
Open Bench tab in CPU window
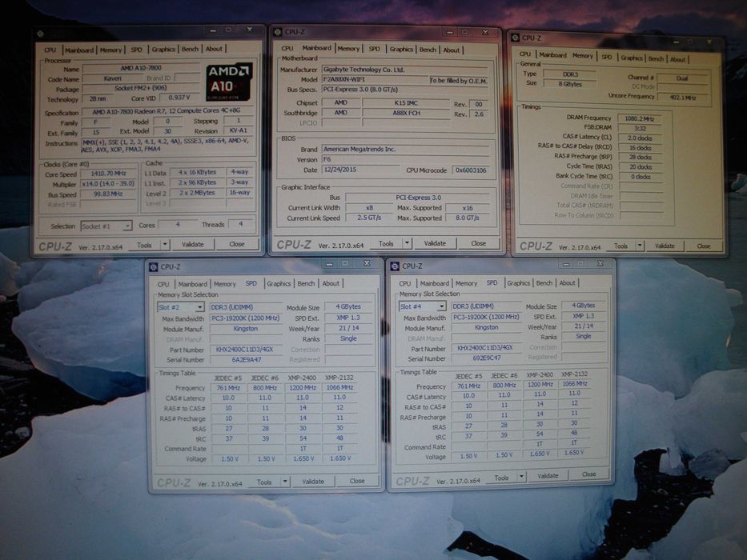(x=190, y=49)
